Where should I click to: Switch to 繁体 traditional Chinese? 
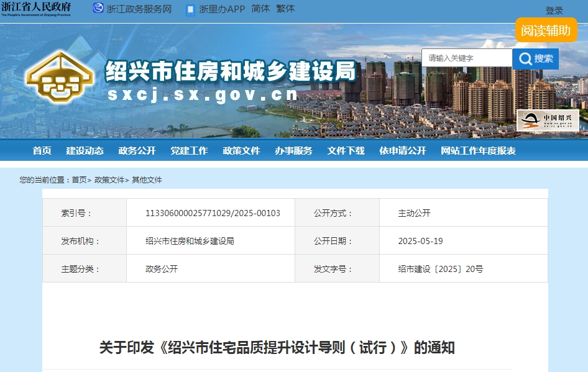[285, 9]
